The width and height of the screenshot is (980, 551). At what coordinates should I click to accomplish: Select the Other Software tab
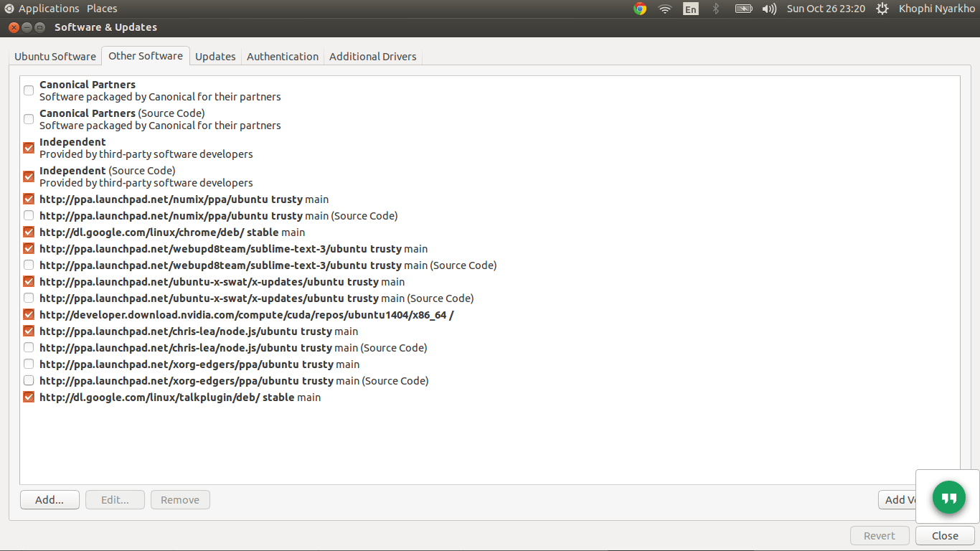146,56
